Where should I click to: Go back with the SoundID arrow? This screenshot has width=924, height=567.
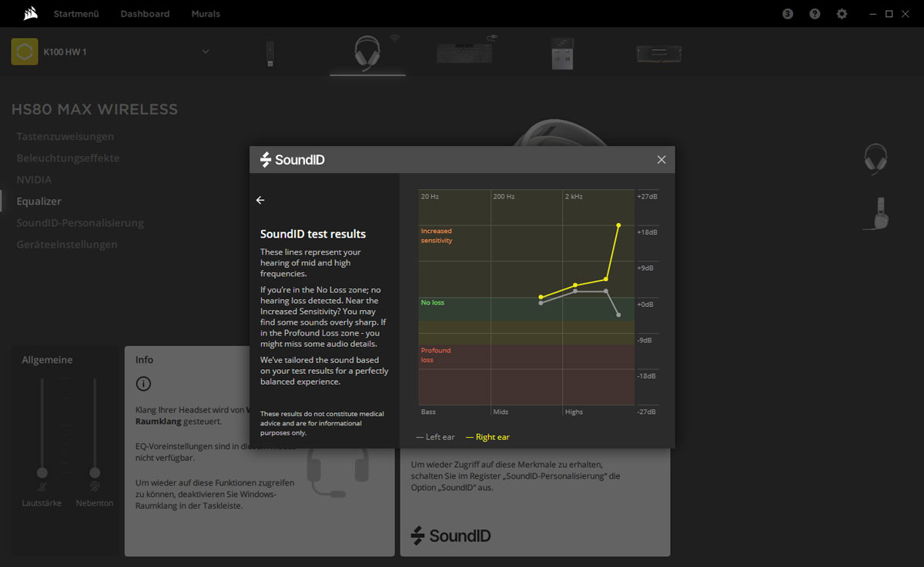pos(260,200)
